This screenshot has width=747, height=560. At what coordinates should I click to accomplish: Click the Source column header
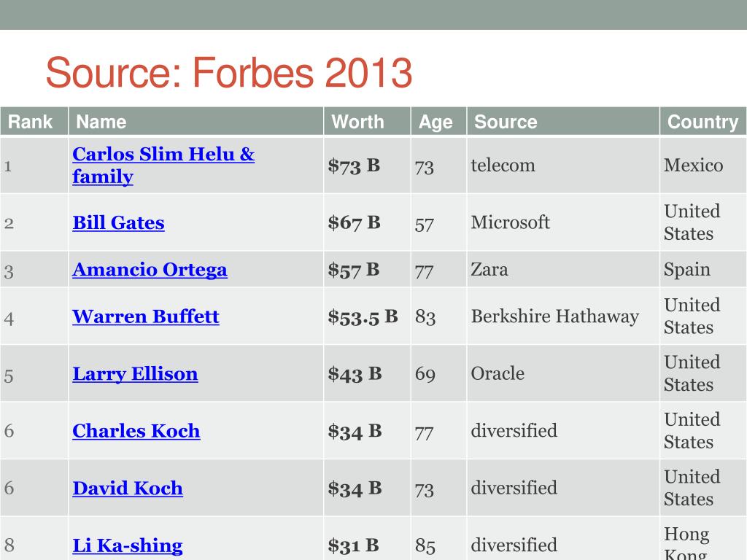pyautogui.click(x=563, y=122)
